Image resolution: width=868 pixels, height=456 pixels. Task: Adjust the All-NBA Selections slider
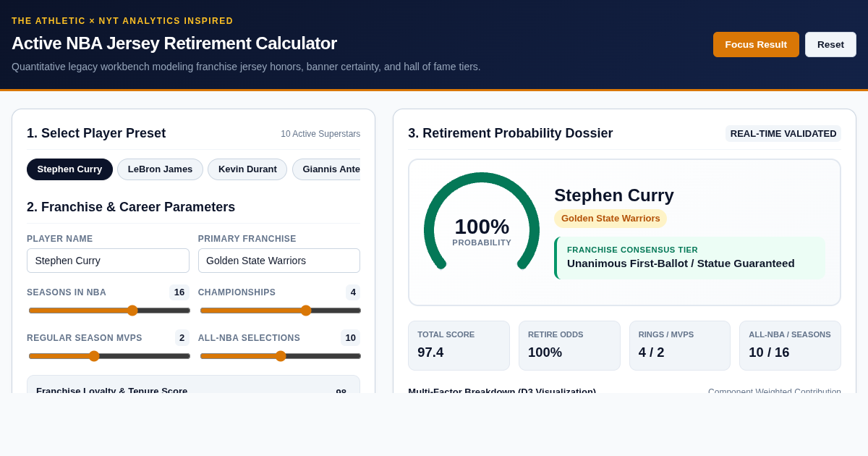tap(280, 356)
